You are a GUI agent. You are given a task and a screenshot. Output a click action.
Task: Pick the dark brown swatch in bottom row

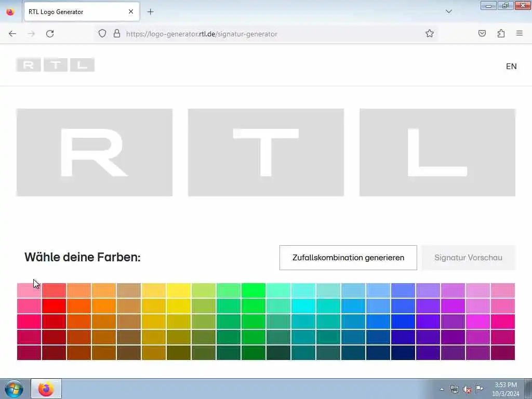click(x=129, y=353)
